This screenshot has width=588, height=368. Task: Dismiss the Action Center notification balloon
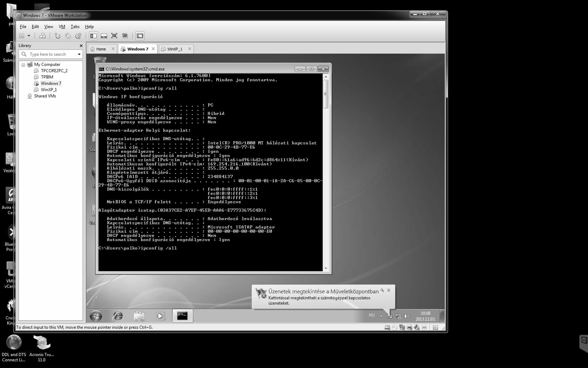388,290
